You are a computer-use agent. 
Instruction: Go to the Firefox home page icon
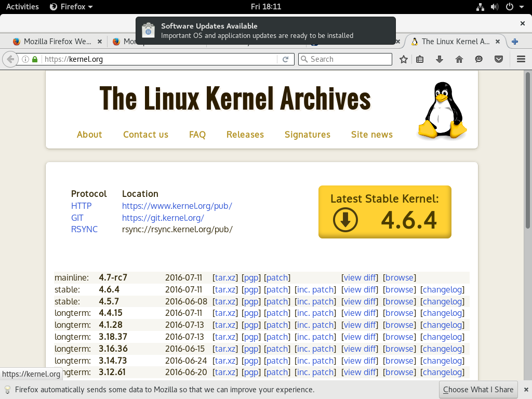point(459,59)
